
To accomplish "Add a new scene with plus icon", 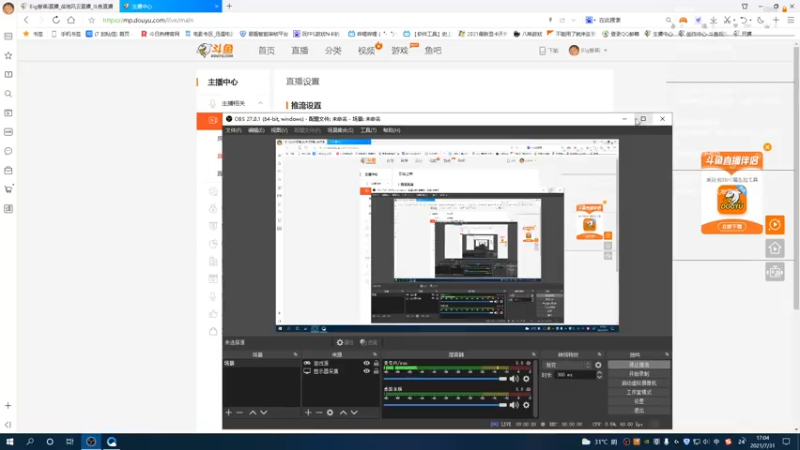I will click(229, 412).
